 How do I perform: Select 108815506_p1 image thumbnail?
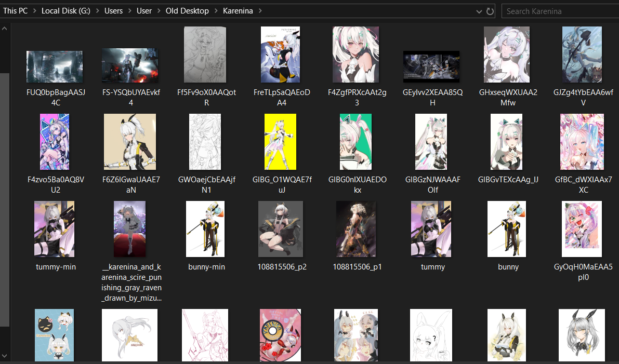pyautogui.click(x=355, y=228)
